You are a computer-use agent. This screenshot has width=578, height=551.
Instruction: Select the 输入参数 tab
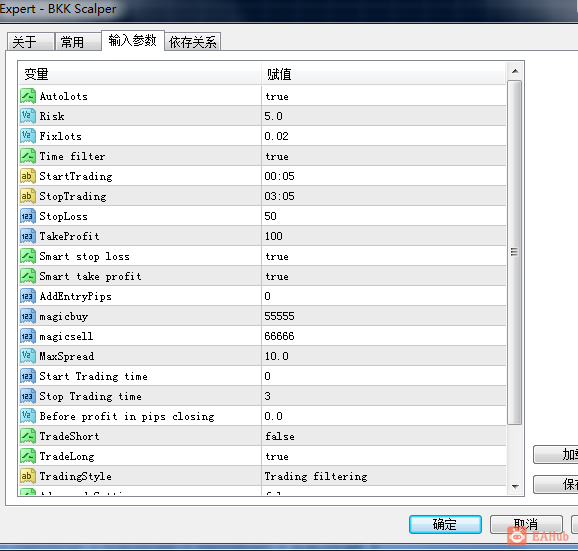pos(133,41)
